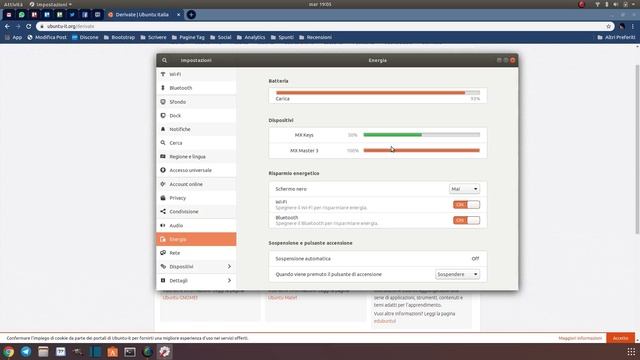
Task: Open the Files manager from the dock
Action: click(x=43, y=351)
